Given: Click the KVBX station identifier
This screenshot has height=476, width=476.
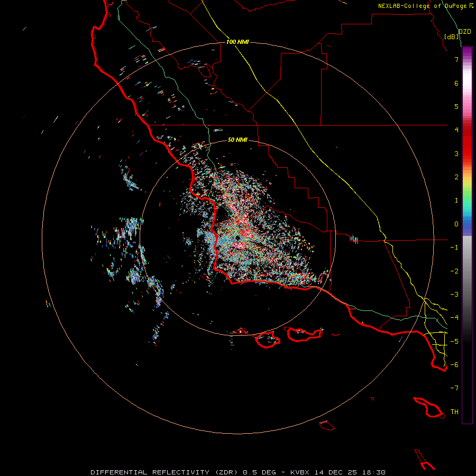Looking at the screenshot, I should tap(300, 472).
